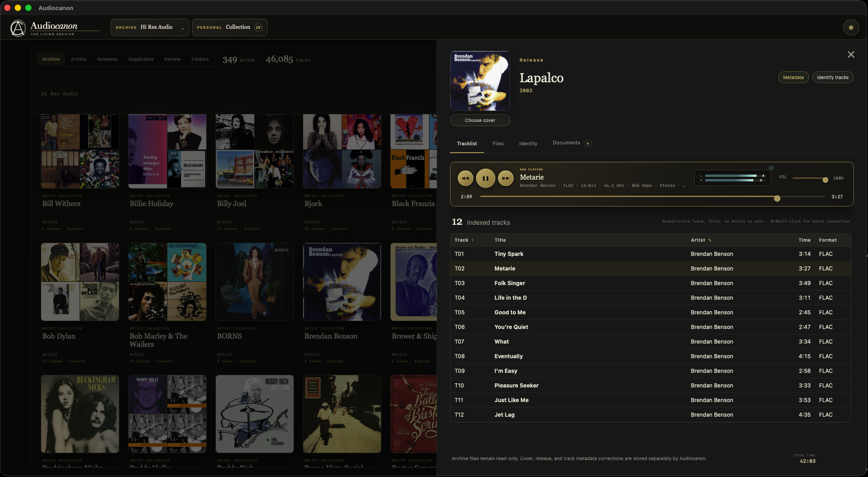Click the Format column header

point(828,240)
